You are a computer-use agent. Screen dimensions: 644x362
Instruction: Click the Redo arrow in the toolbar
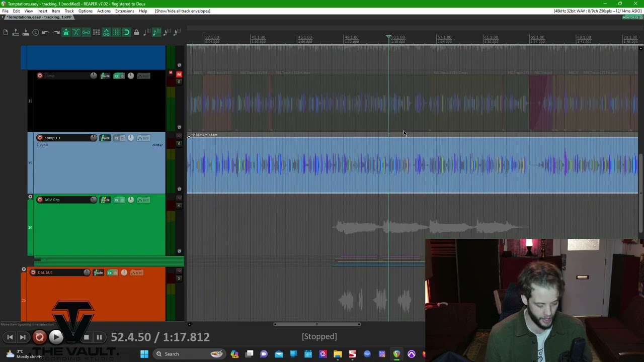pyautogui.click(x=56, y=32)
